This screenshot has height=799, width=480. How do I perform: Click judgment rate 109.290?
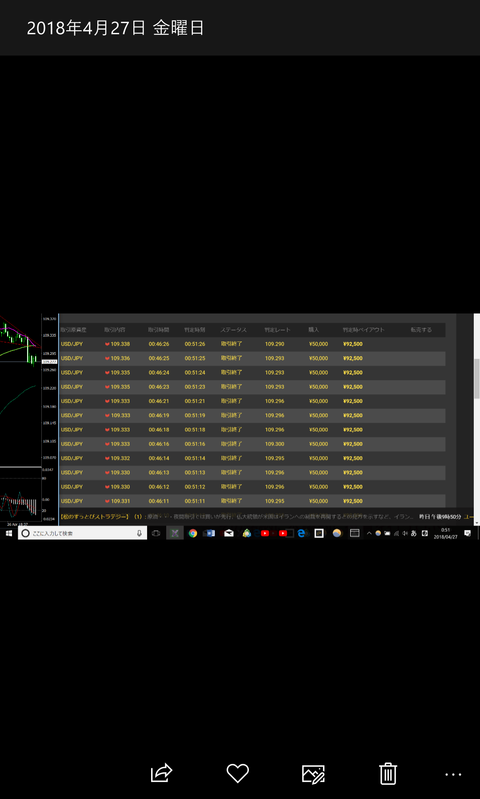275,344
